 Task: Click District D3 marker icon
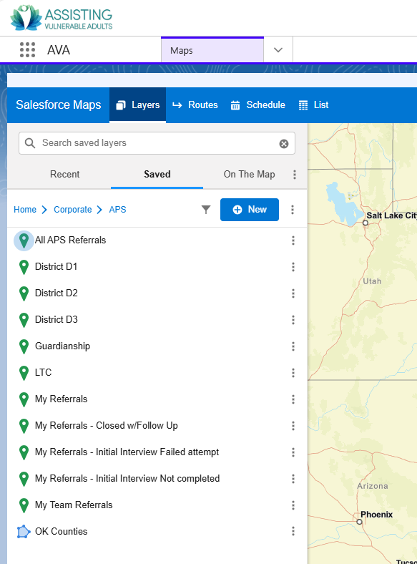point(24,320)
